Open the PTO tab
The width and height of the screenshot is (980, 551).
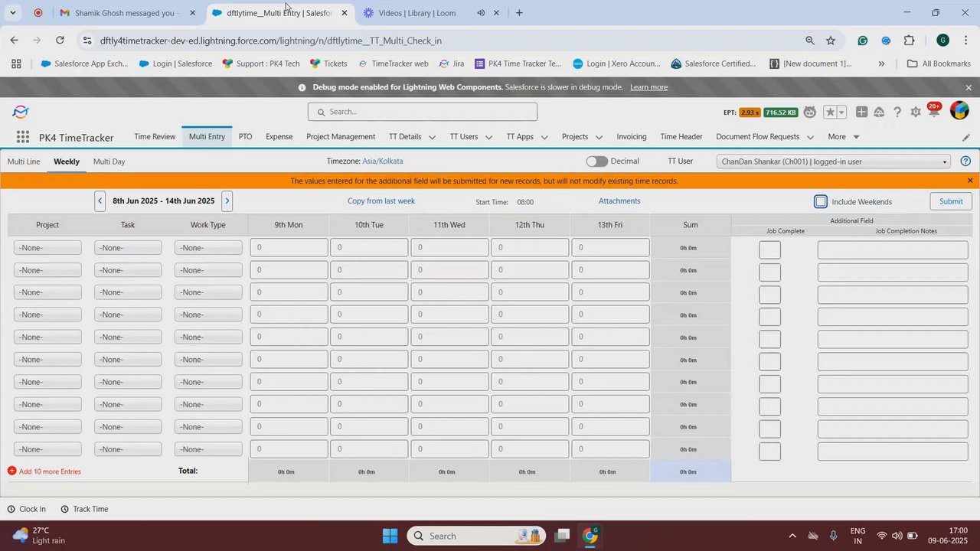245,137
